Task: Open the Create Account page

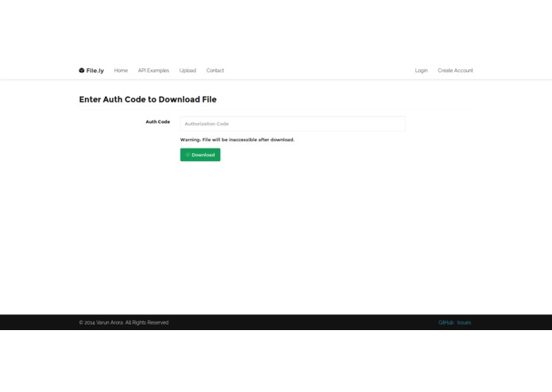Action: click(x=455, y=71)
